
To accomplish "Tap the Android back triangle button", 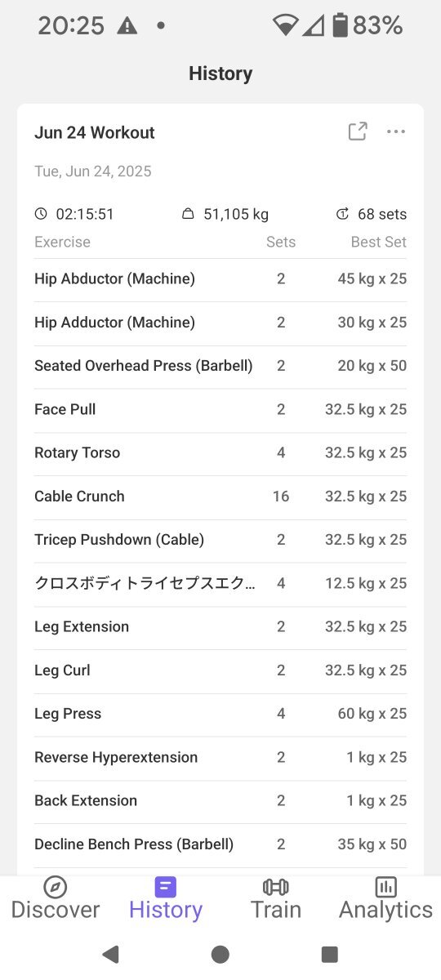I will 110,954.
